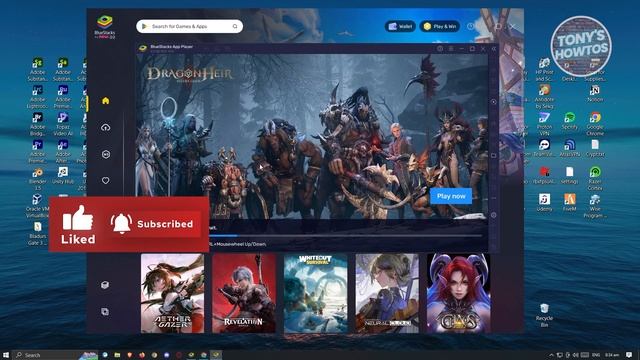Open the Google Chrome desktop shortcut
The image size is (640, 360).
point(595,124)
